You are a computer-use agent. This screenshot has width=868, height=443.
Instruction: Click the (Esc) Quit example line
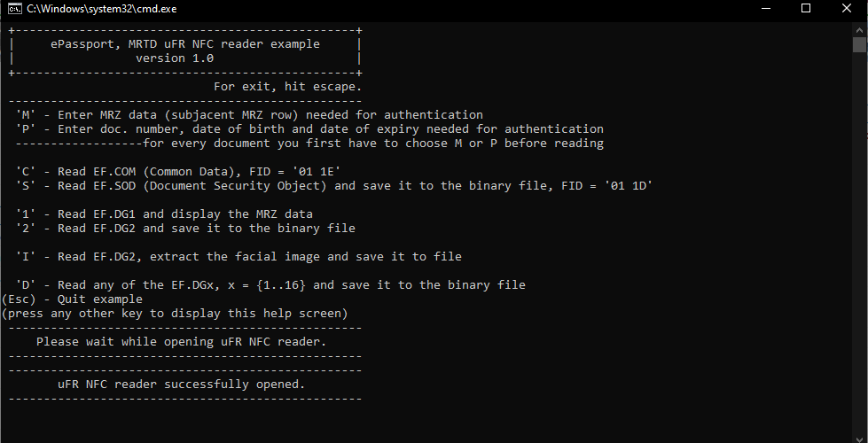(72, 299)
